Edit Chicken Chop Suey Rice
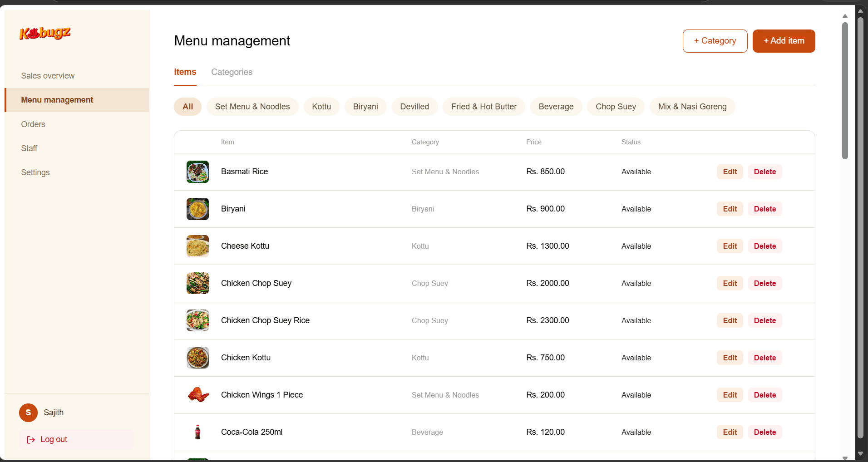The height and width of the screenshot is (462, 868). pyautogui.click(x=730, y=320)
